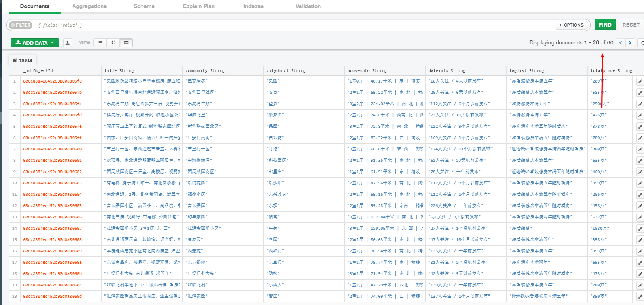Focus the filter query input field
This screenshot has width=644, height=305.
pyautogui.click(x=296, y=25)
